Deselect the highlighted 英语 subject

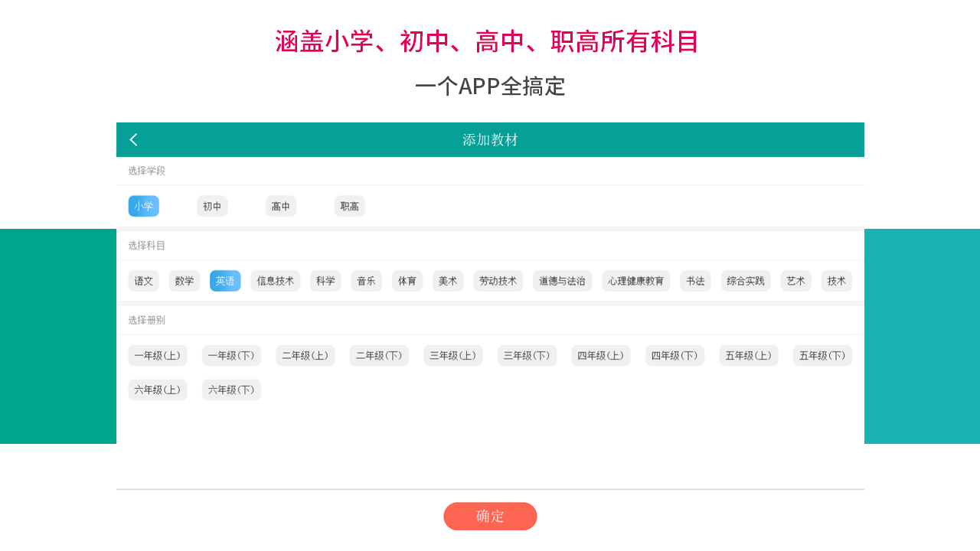(224, 281)
